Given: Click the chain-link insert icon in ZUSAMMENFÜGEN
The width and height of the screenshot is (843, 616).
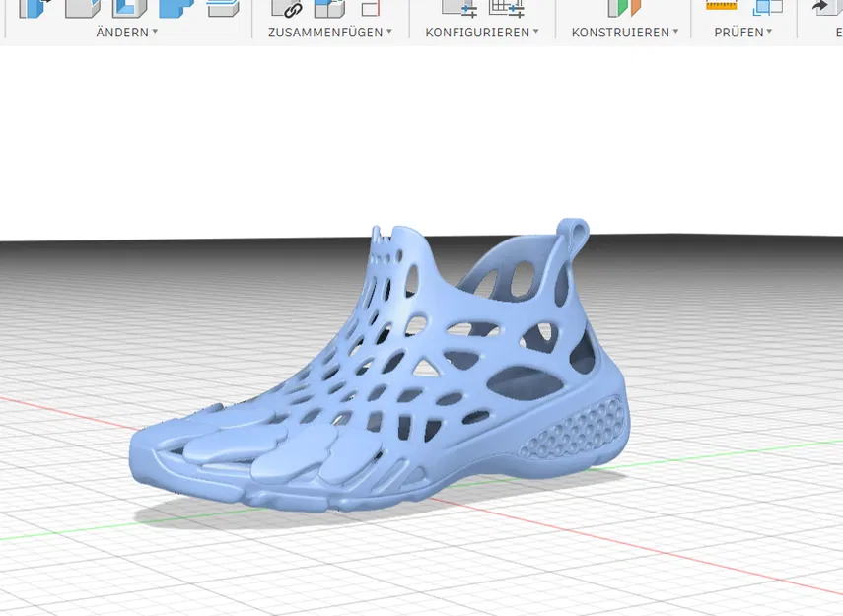Looking at the screenshot, I should pyautogui.click(x=289, y=8).
